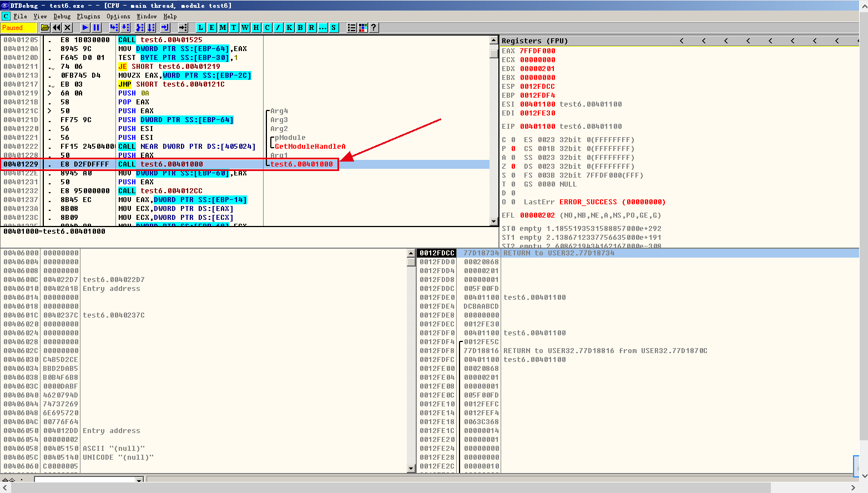This screenshot has height=493, width=868.
Task: Show Source with the S button
Action: coord(334,27)
